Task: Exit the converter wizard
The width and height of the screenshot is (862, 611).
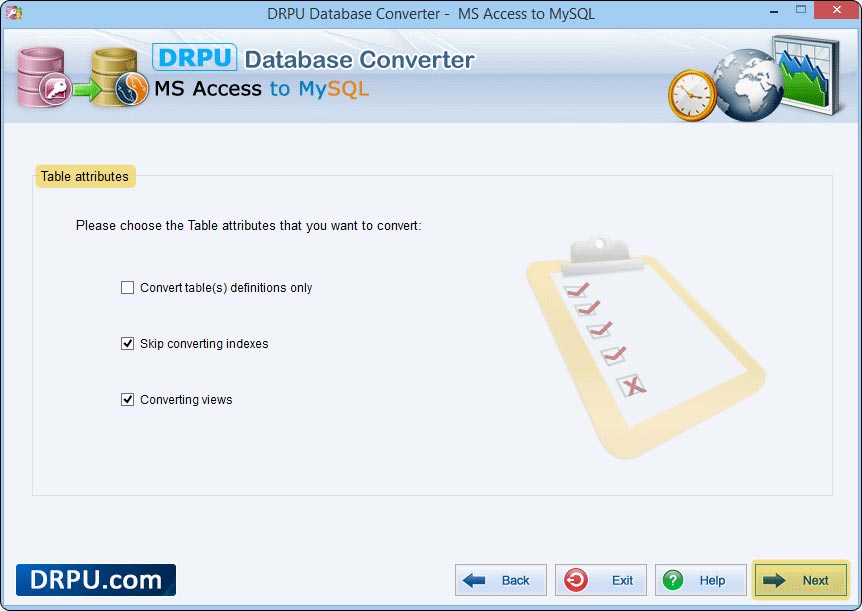Action: (x=600, y=580)
